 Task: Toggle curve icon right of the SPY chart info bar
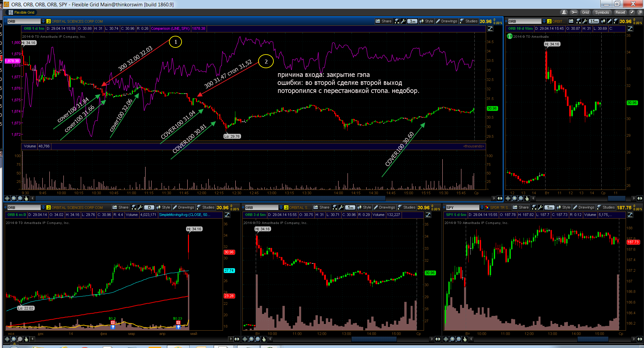coord(630,215)
